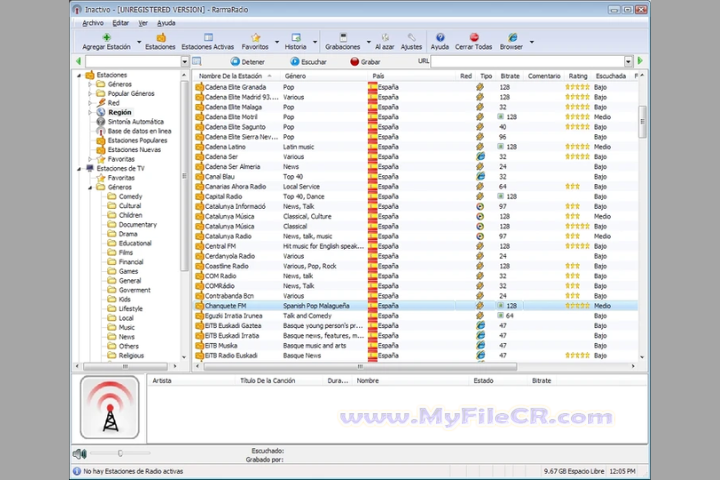Select the Red tree item

[113, 103]
